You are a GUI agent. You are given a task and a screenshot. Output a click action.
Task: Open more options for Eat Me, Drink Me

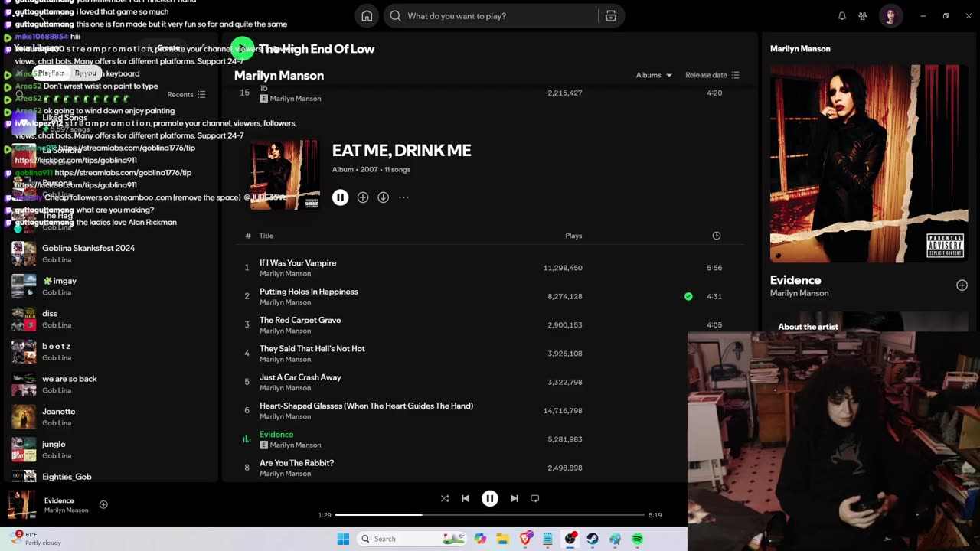pyautogui.click(x=403, y=197)
